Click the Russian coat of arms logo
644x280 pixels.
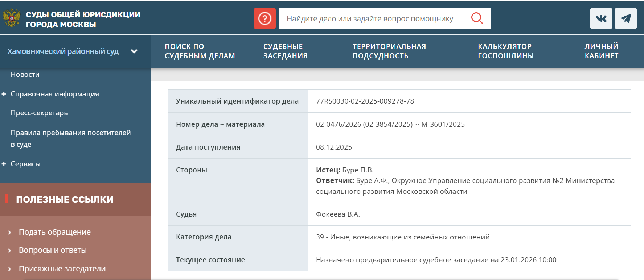pos(12,18)
